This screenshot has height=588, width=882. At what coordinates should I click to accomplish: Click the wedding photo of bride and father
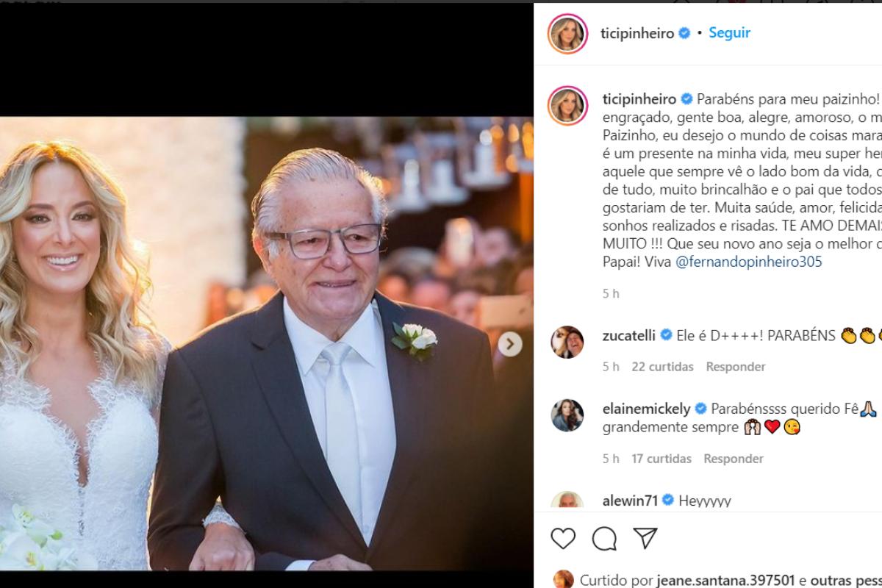[x=265, y=344]
